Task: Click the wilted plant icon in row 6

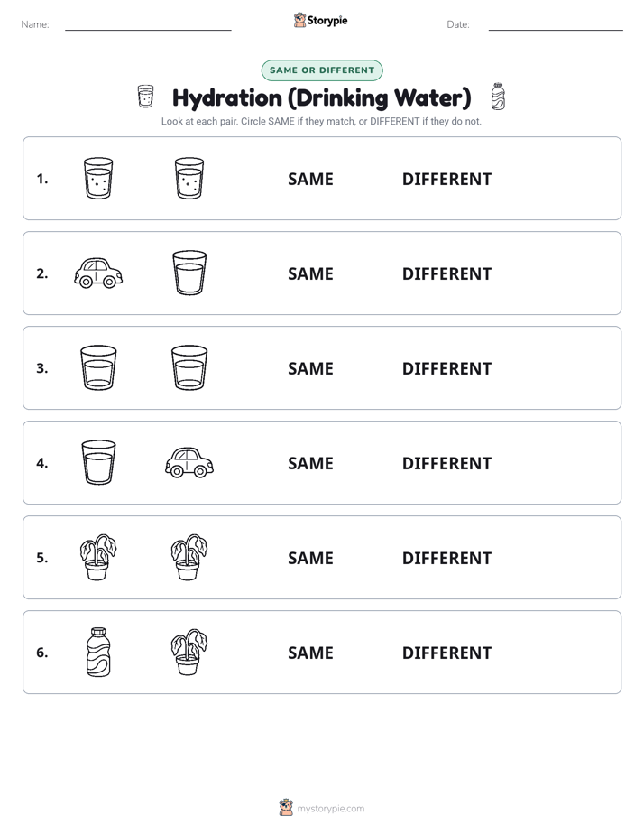Action: [x=189, y=652]
